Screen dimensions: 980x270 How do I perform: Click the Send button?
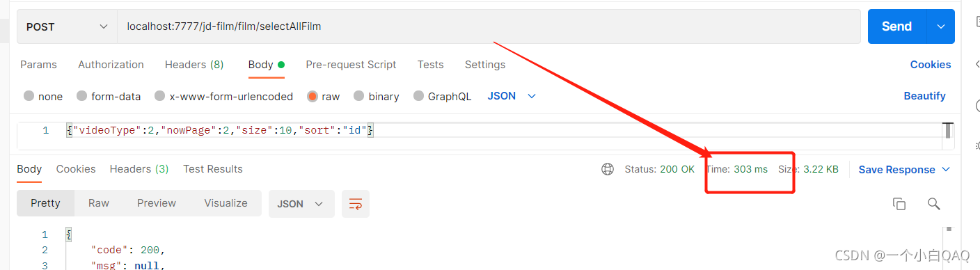(897, 26)
